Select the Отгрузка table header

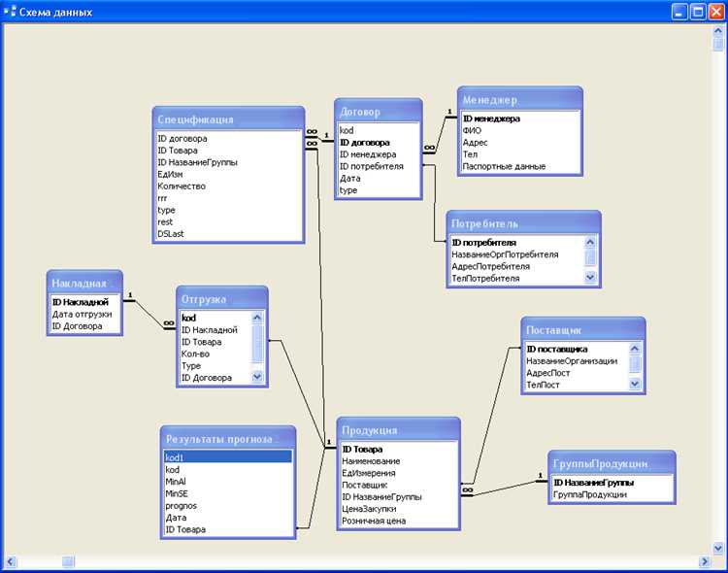pyautogui.click(x=222, y=299)
